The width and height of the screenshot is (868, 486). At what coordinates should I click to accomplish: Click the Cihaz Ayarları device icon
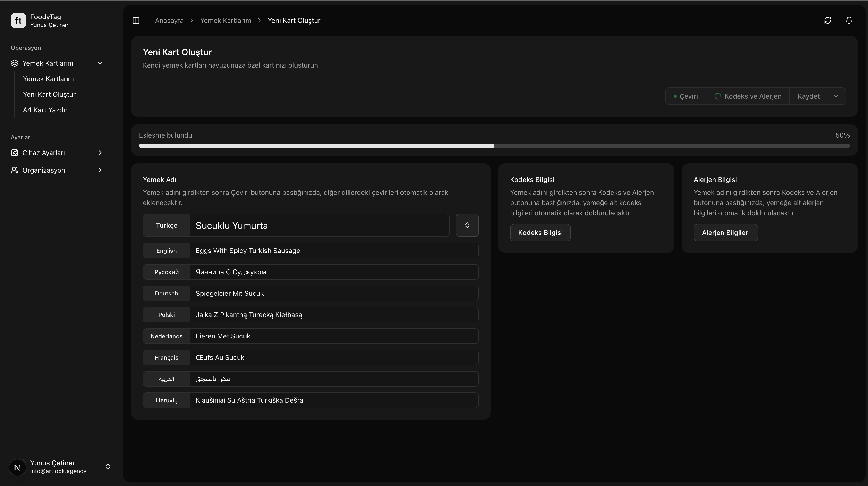15,153
